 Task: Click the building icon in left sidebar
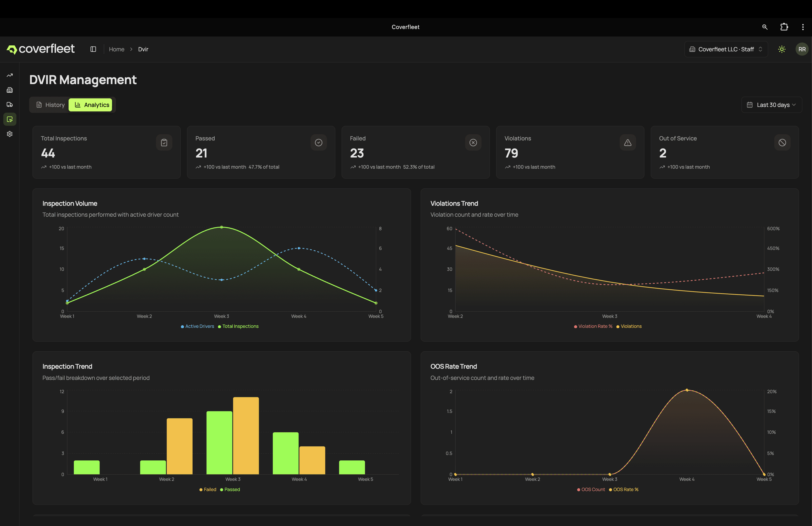tap(9, 90)
